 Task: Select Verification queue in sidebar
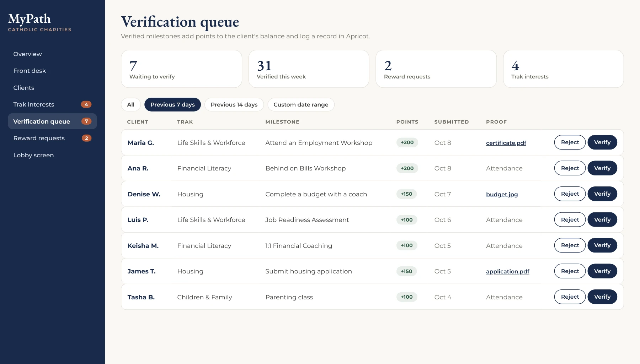[x=52, y=121]
